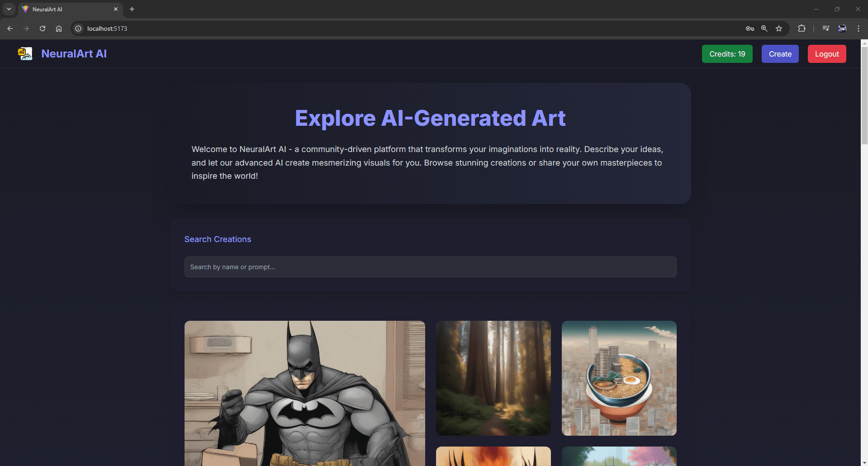Focus the Search by name or prompt field
This screenshot has height=466, width=868.
tap(431, 267)
